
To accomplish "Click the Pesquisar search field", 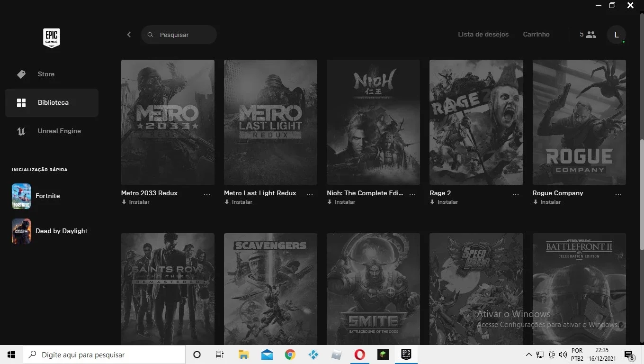I will click(x=179, y=35).
